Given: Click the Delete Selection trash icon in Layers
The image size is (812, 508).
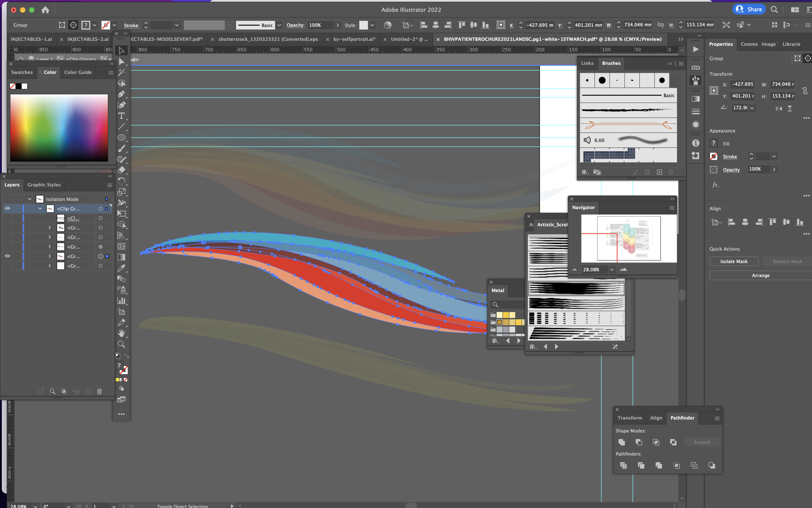Looking at the screenshot, I should tap(99, 391).
